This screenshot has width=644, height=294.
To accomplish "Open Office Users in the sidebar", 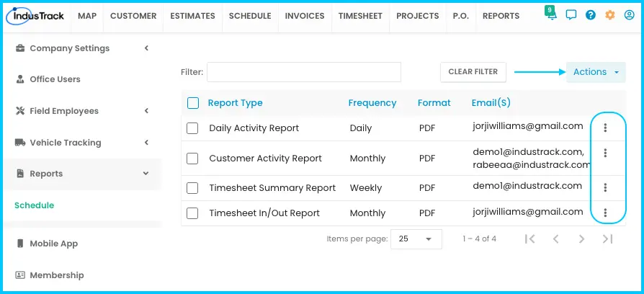I will click(x=55, y=79).
